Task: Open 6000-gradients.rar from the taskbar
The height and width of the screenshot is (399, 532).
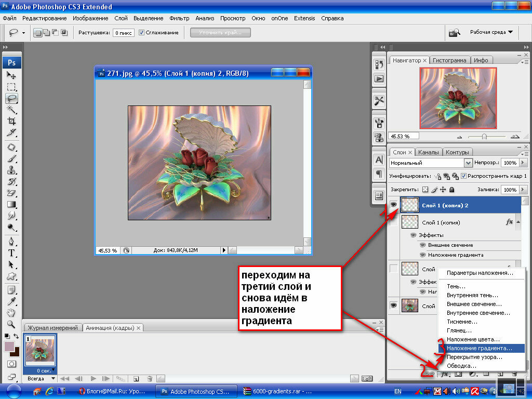Action: tap(277, 391)
